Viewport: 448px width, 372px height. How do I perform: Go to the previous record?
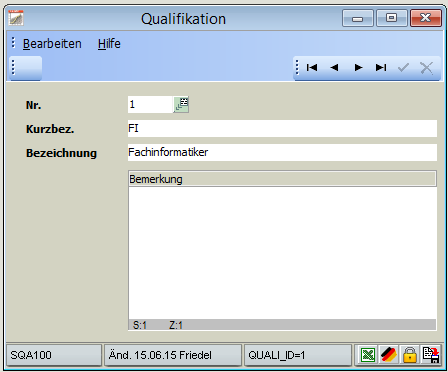[x=334, y=68]
